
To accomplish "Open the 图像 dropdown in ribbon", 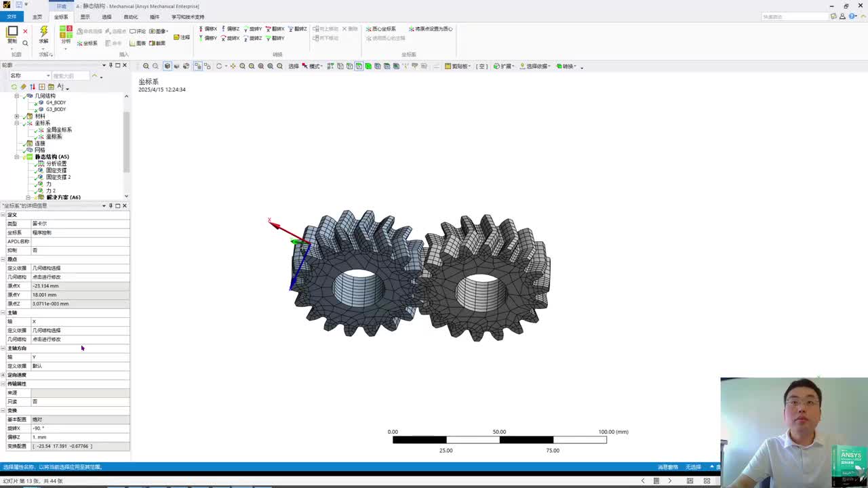I will point(159,31).
